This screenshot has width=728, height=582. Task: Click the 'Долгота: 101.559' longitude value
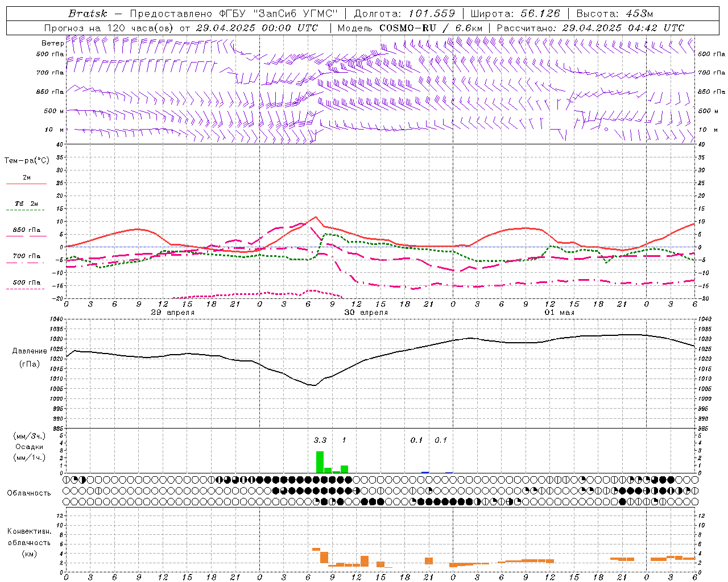404,14
